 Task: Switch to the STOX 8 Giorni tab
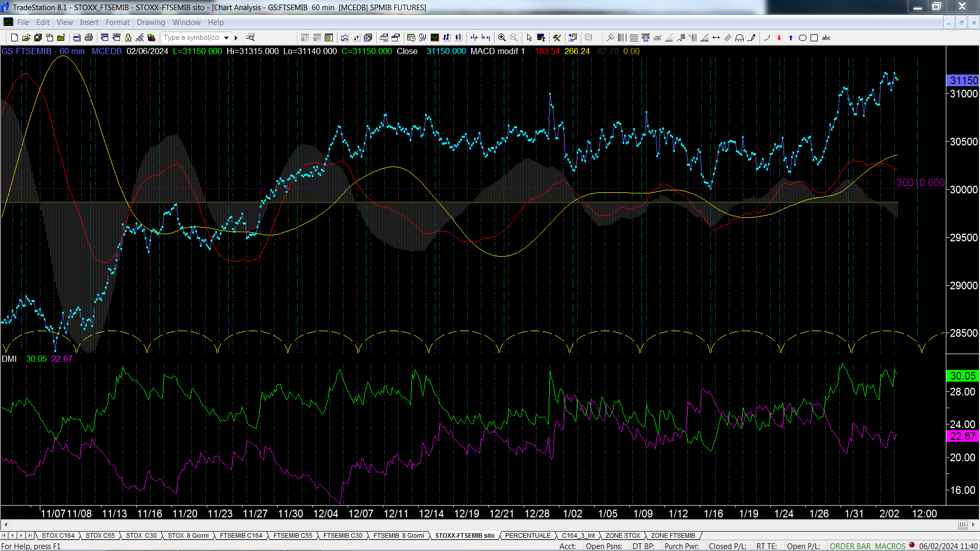tap(188, 535)
